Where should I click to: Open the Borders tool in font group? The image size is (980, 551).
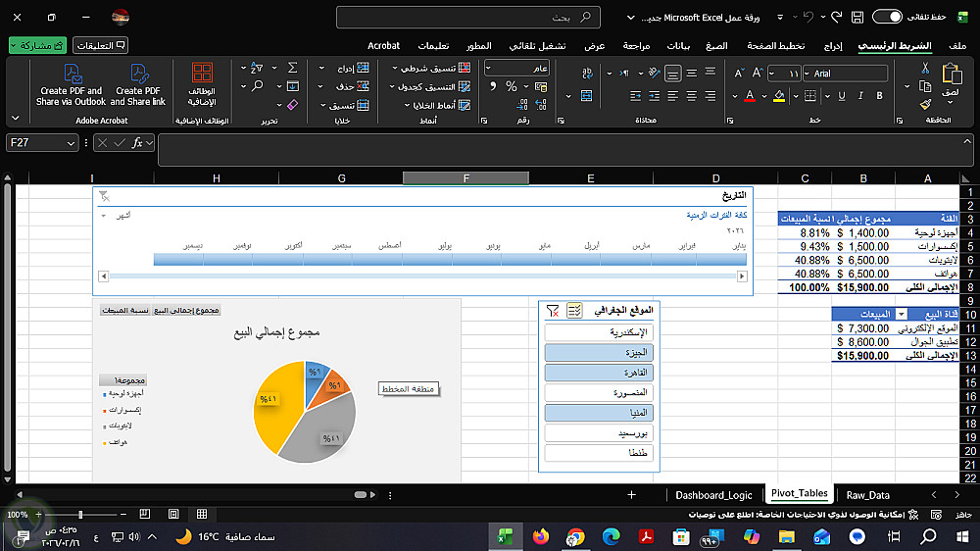810,96
